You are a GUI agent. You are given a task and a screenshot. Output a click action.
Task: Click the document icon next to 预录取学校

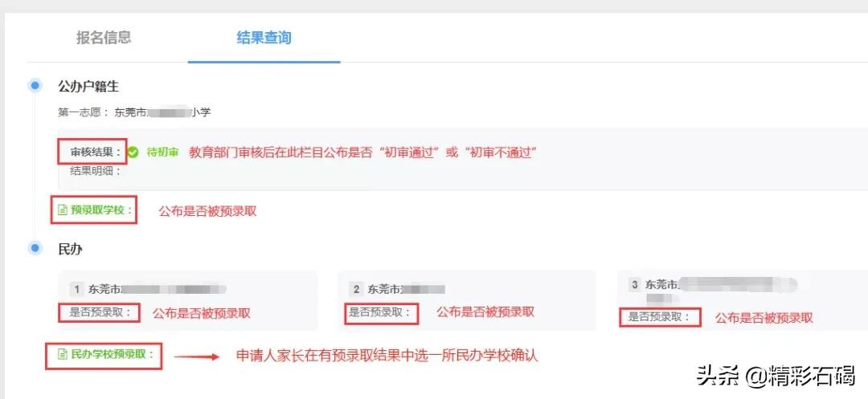[x=62, y=210]
